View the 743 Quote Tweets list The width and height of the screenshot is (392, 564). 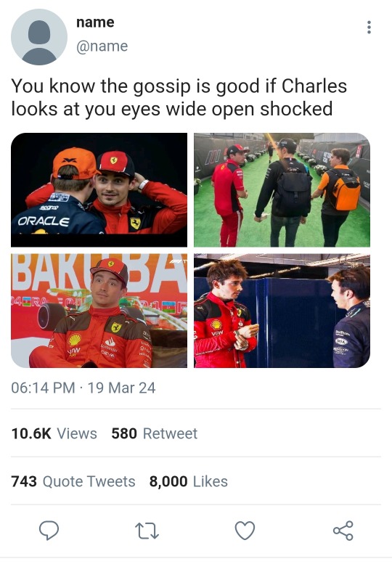tap(73, 481)
